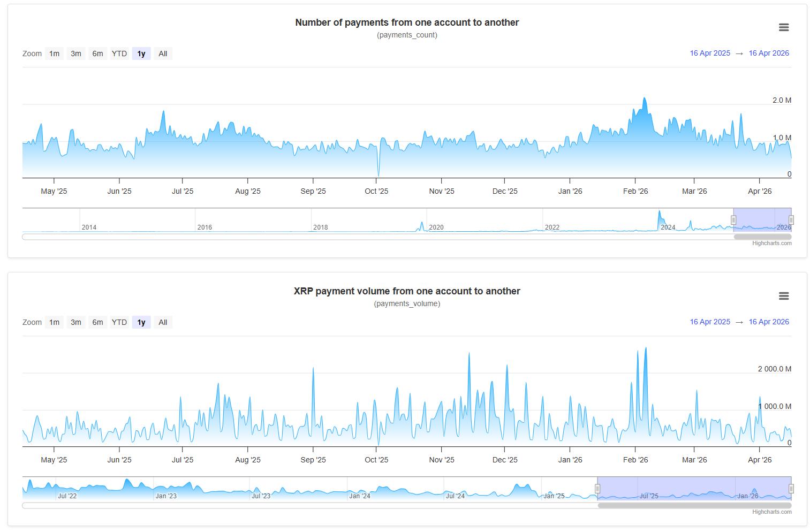Click 1y zoom on payments count chart
Viewport: 810px width, 532px height.
[141, 54]
